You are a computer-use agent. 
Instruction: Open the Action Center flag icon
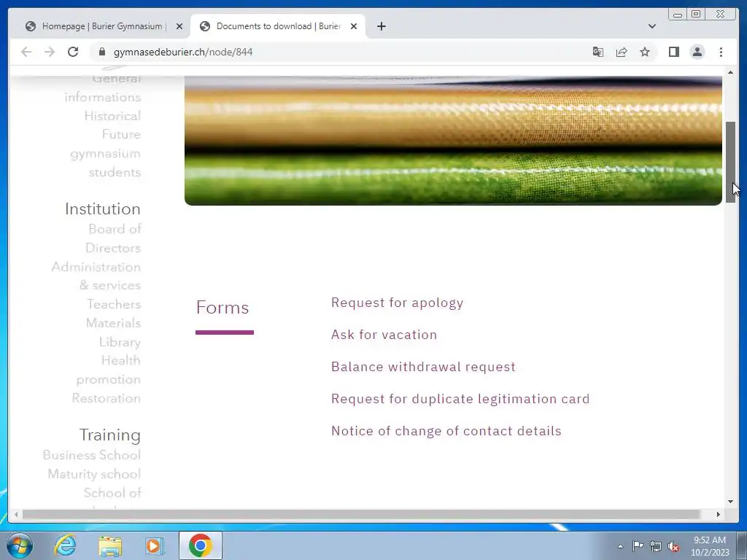[638, 546]
